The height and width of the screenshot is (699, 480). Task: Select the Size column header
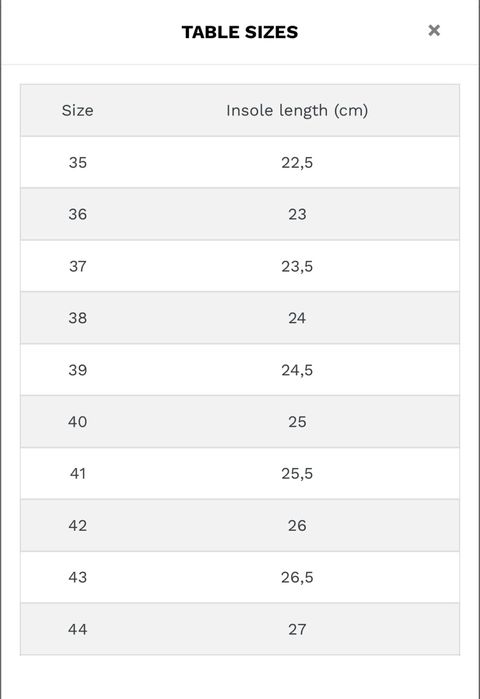pyautogui.click(x=78, y=111)
